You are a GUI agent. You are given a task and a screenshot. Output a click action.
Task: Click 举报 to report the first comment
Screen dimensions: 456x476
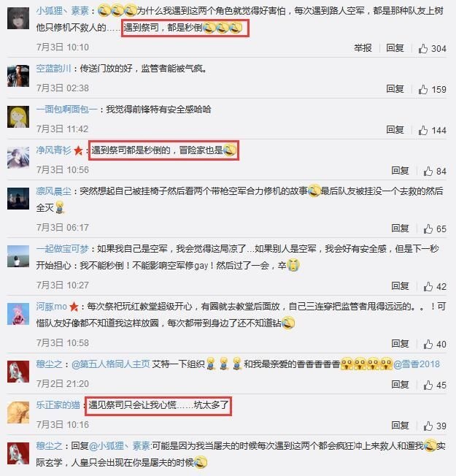click(363, 47)
